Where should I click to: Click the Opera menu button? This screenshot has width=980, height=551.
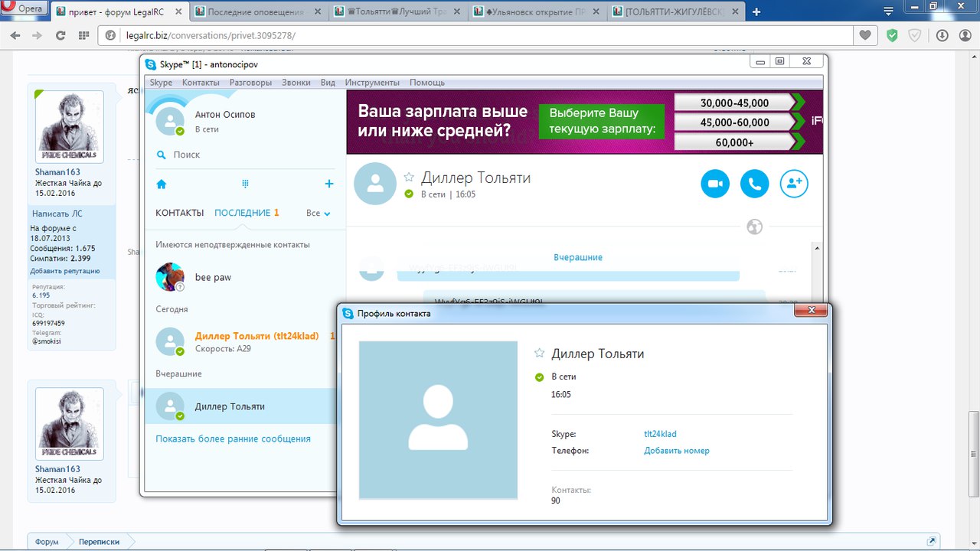tap(25, 9)
